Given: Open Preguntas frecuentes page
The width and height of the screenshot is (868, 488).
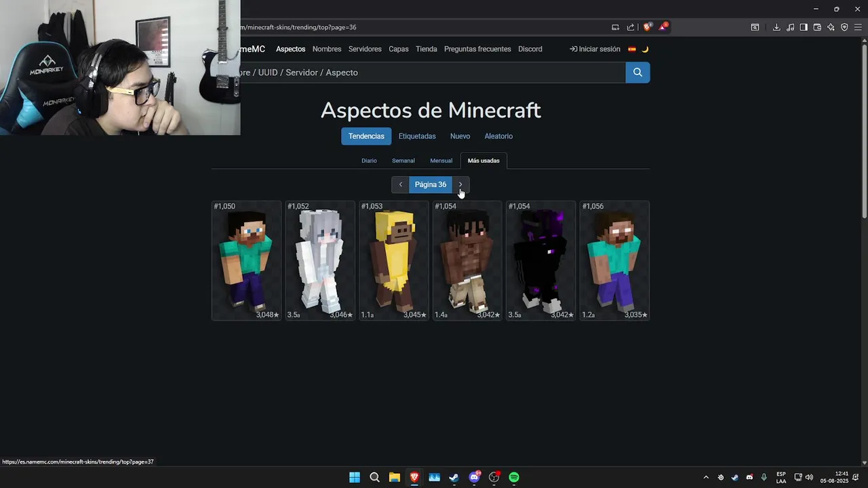Looking at the screenshot, I should [477, 49].
